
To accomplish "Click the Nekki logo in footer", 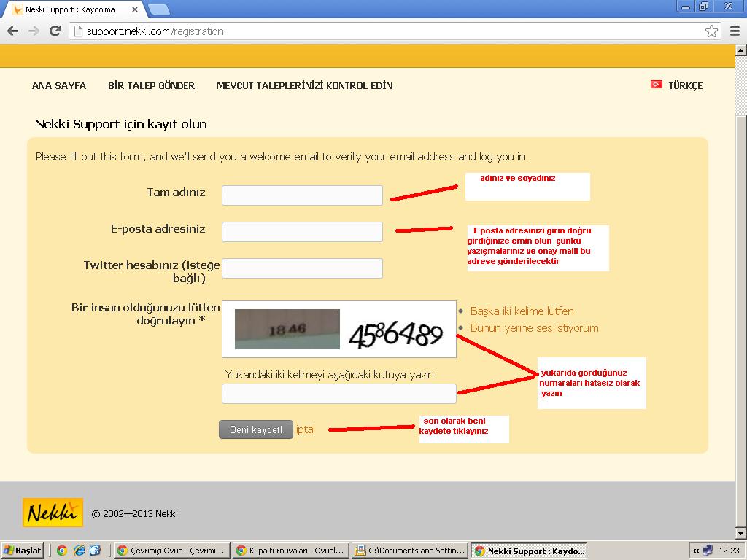I will tap(53, 513).
